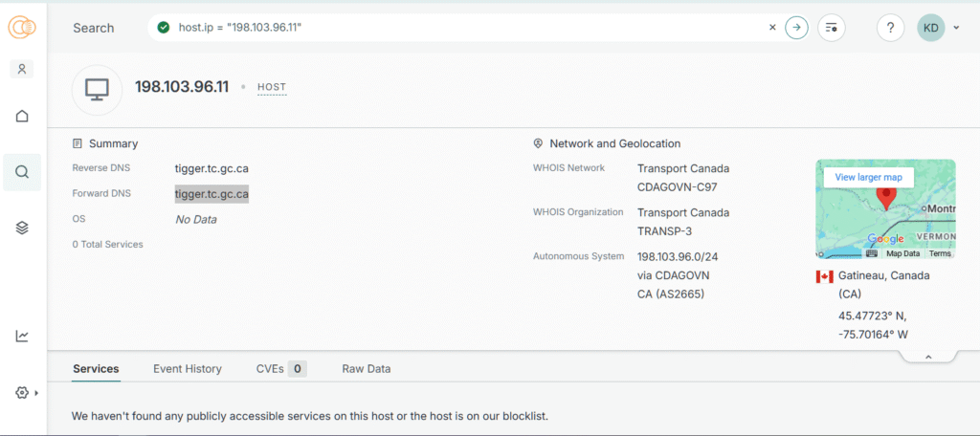Screen dimensions: 980x436
Task: Open the stacked layers icon in the sidebar
Action: pos(22,228)
